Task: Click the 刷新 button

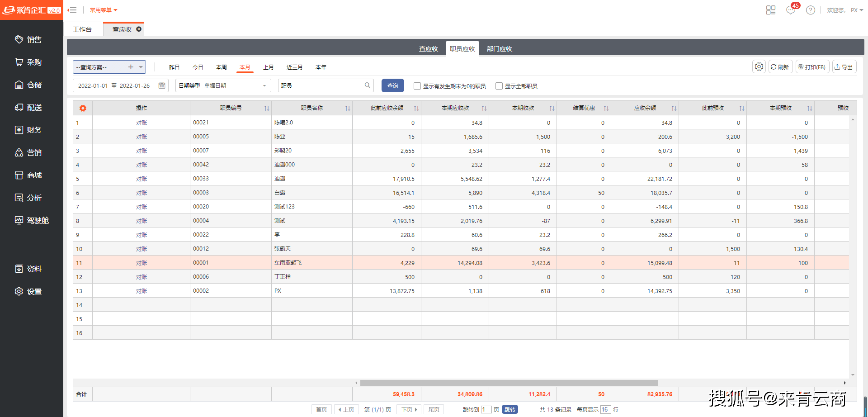Action: coord(780,66)
